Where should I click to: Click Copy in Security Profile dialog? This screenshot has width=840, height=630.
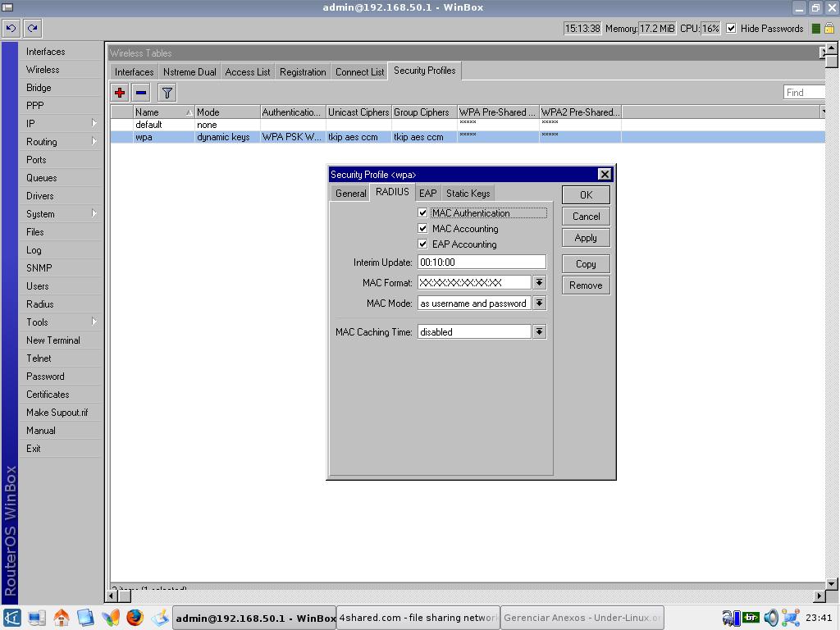(x=586, y=264)
